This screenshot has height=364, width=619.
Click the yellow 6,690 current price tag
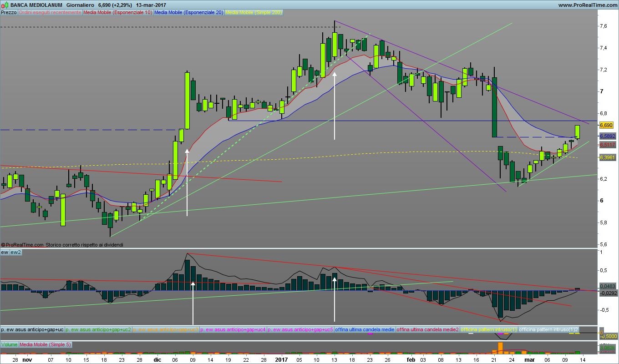[x=606, y=125]
